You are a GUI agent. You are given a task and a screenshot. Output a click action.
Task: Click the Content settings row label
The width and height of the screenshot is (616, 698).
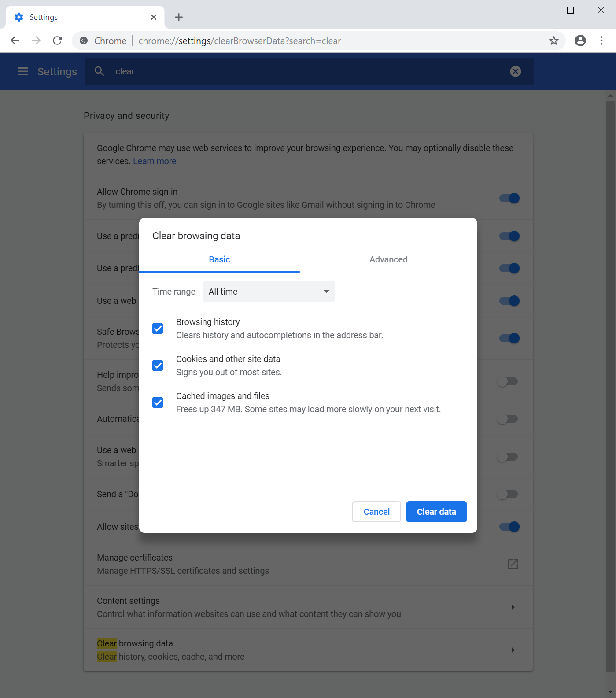(x=128, y=601)
